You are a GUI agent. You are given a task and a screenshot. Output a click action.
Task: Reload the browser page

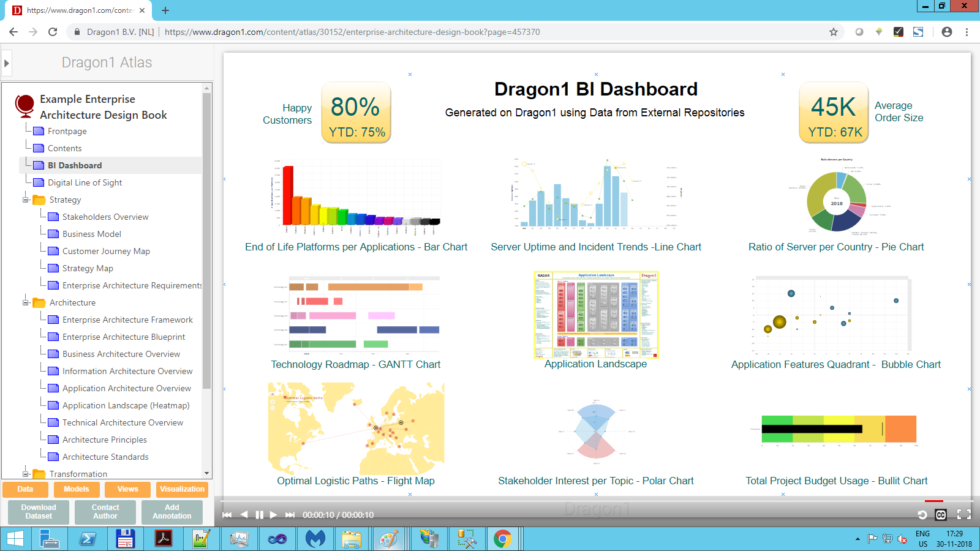(x=53, y=32)
